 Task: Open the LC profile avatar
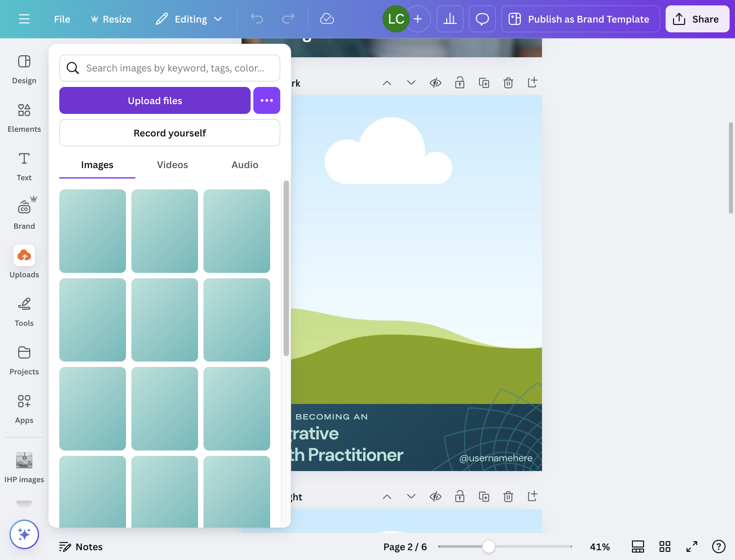(396, 19)
